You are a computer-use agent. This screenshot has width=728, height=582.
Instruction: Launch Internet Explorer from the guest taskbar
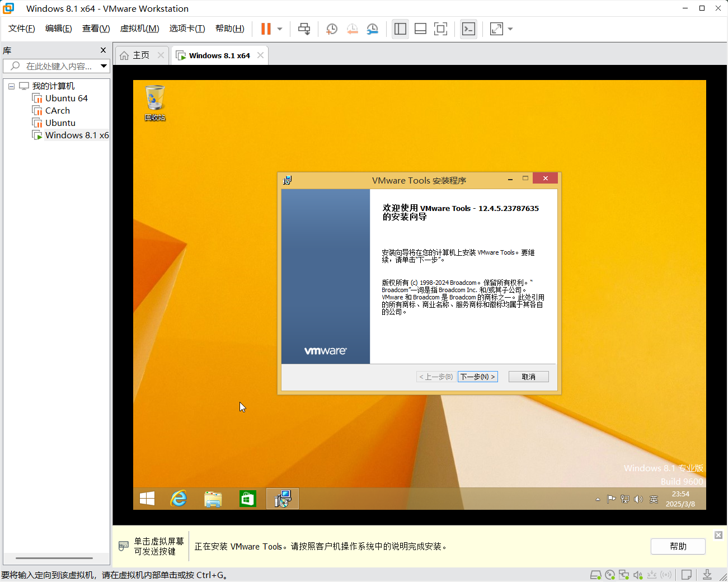click(x=179, y=499)
